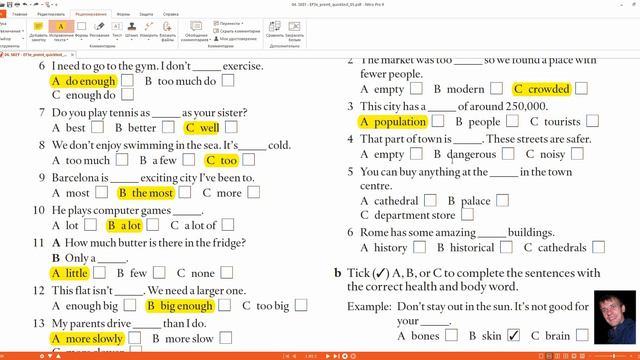Open the Help ribbon tab
This screenshot has width=640, height=360.
(171, 14)
